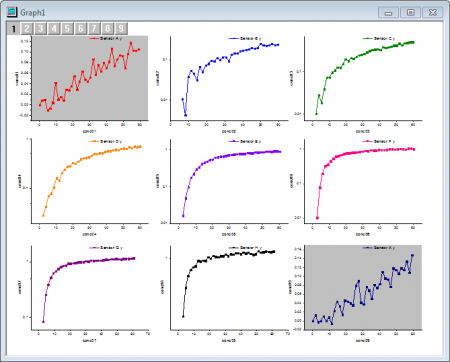Select the navy Sensor A legend in bottom-right plot

click(379, 248)
